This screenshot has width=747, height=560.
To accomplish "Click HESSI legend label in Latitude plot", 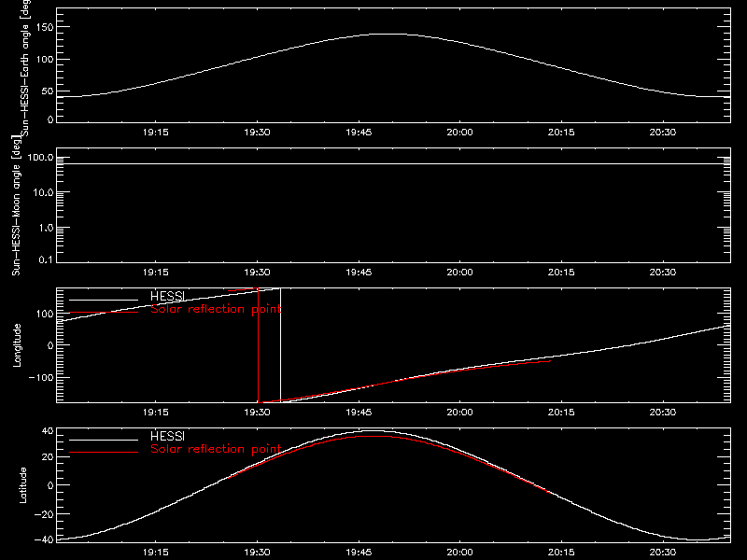I will 167,436.
